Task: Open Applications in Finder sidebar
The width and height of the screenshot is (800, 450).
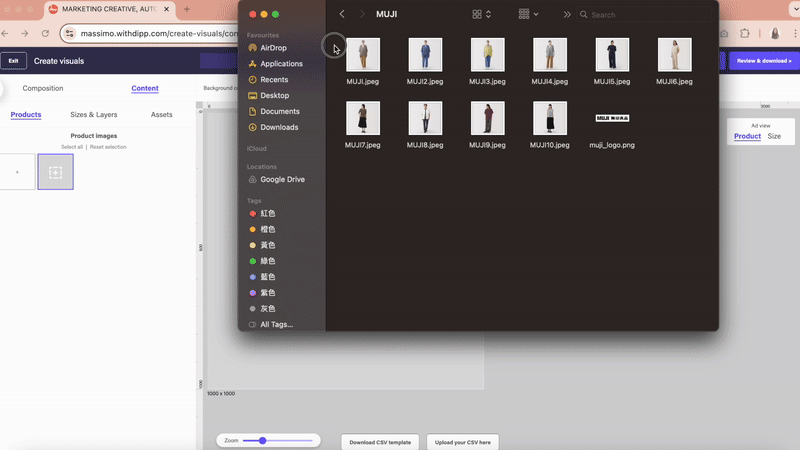Action: click(276, 64)
